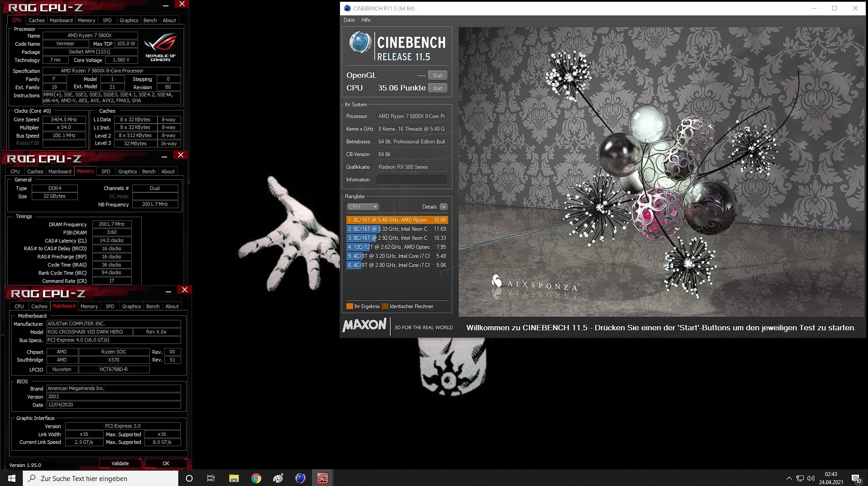The width and height of the screenshot is (868, 486).
Task: Switch to About tab in CPU-Z mainboard window
Action: pyautogui.click(x=172, y=306)
